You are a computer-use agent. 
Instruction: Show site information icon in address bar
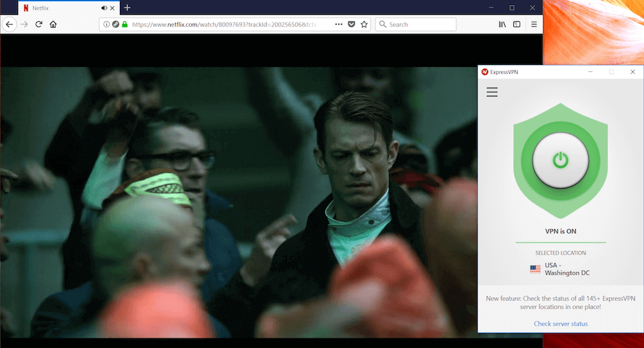[x=106, y=24]
